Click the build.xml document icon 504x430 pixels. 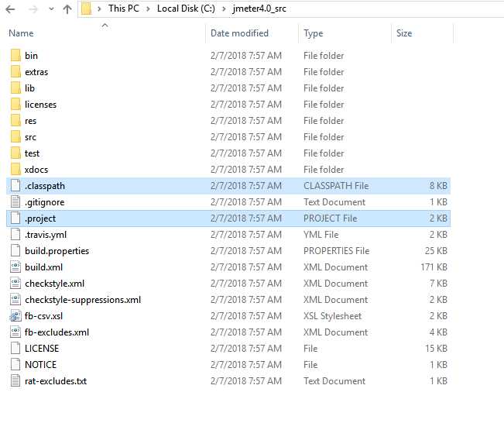(x=15, y=267)
